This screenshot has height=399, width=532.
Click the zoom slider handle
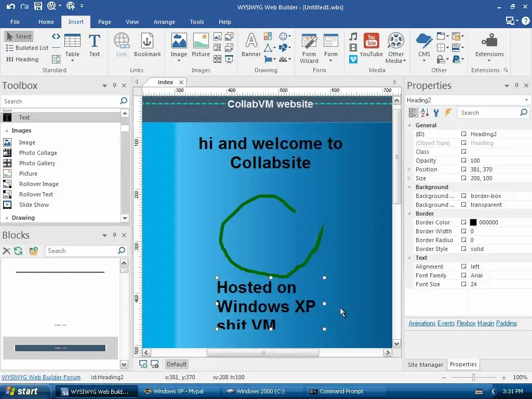point(473,377)
